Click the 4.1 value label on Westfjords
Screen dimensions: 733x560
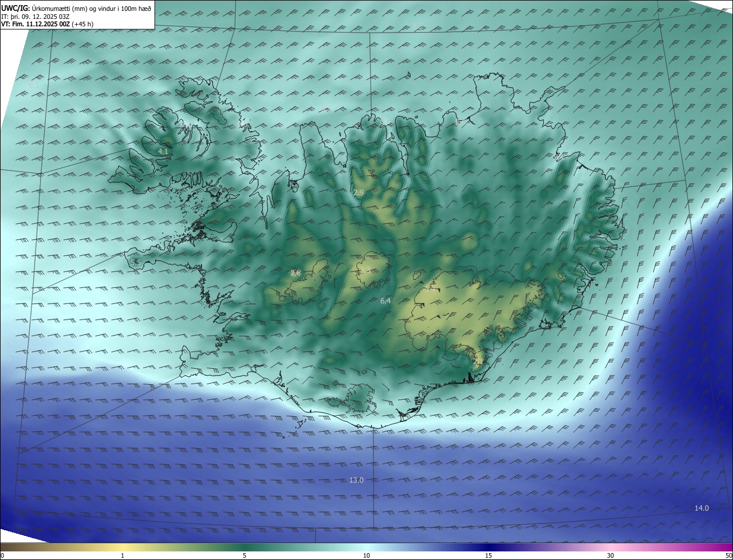tap(163, 151)
